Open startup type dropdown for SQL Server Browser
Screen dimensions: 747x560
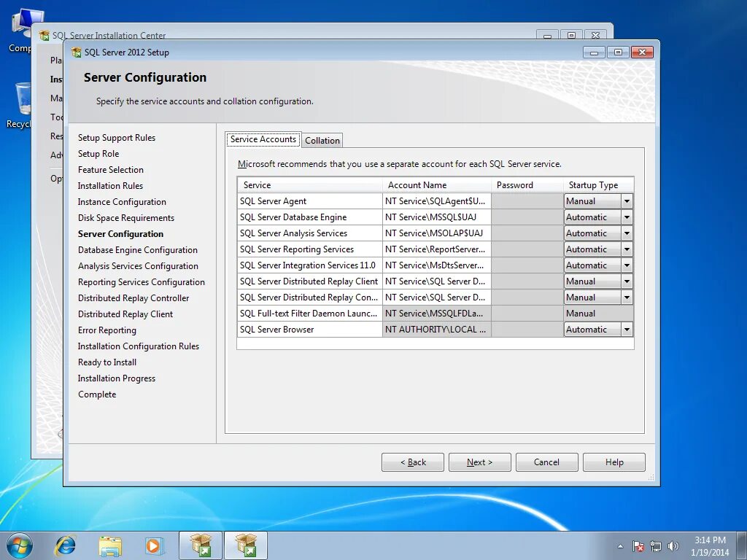[x=627, y=330]
